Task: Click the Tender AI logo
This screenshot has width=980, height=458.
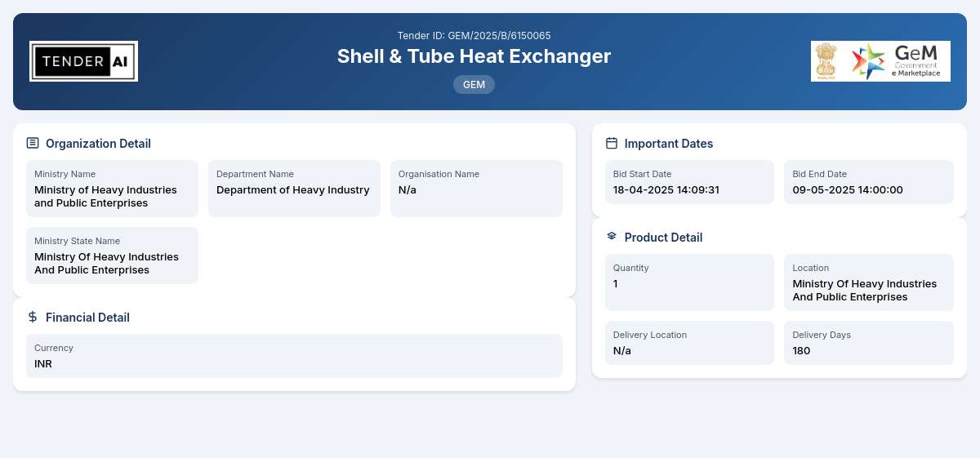Action: click(83, 61)
